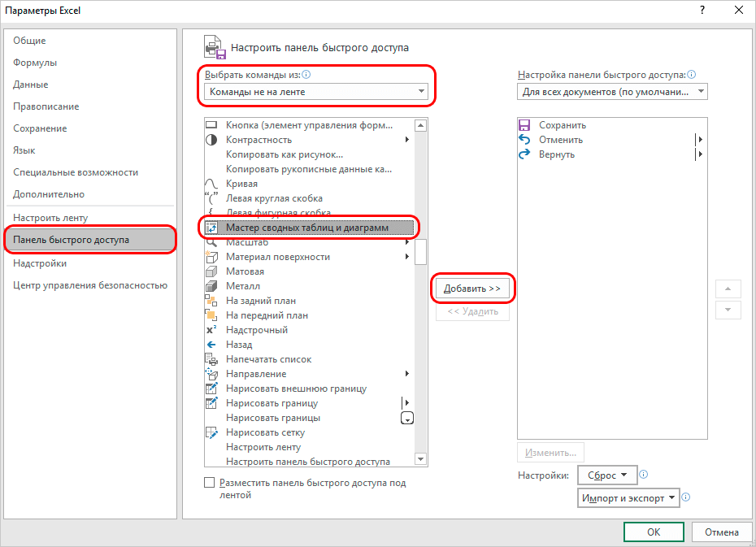756x547 pixels.
Task: Click the Левая круглая скобка icon
Action: (211, 198)
